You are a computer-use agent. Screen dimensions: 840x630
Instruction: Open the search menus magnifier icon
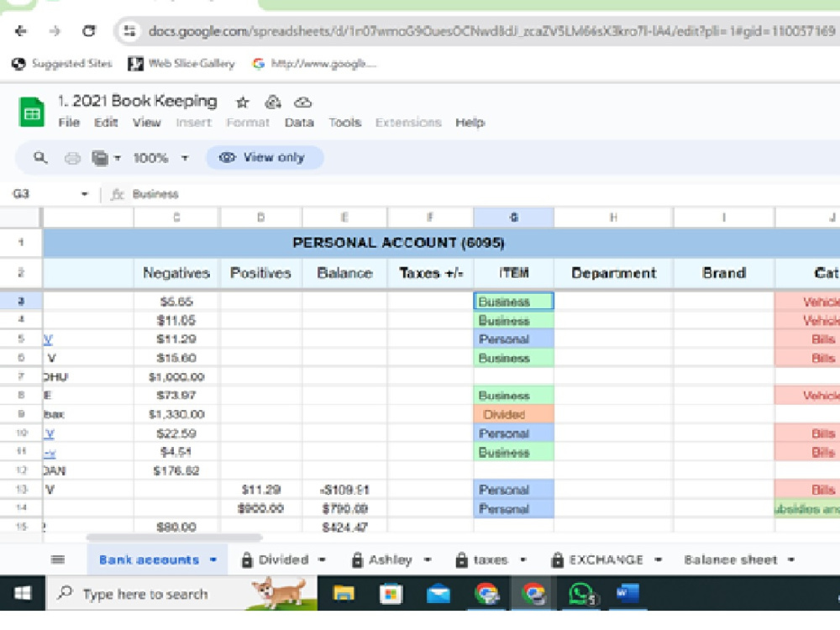click(40, 158)
